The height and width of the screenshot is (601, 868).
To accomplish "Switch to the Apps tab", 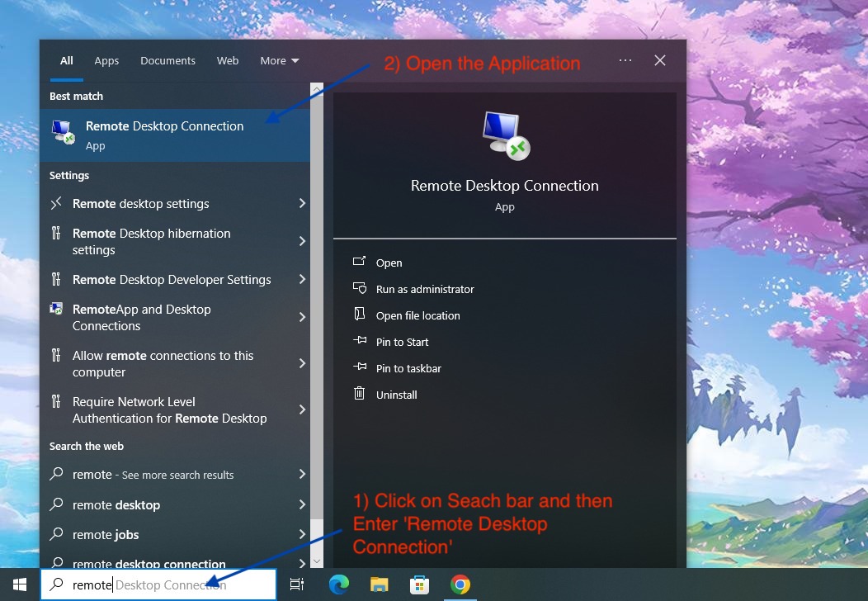I will [x=106, y=60].
